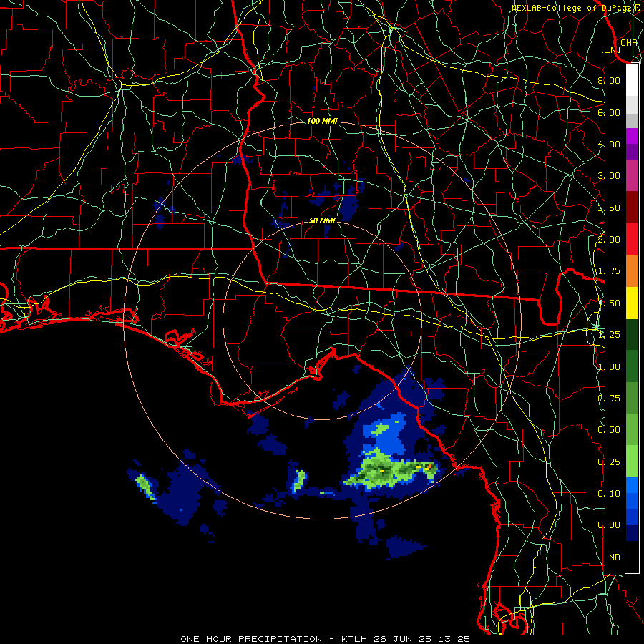
Task: Click the 50 NMI range ring label
Action: 322,220
